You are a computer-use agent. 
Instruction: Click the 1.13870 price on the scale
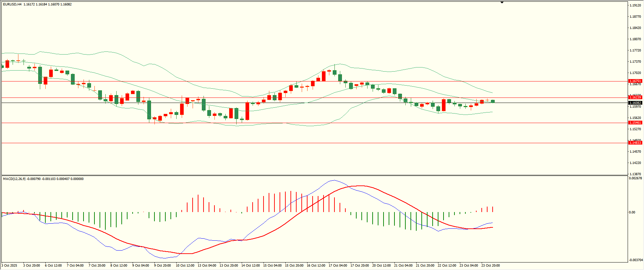[635, 174]
